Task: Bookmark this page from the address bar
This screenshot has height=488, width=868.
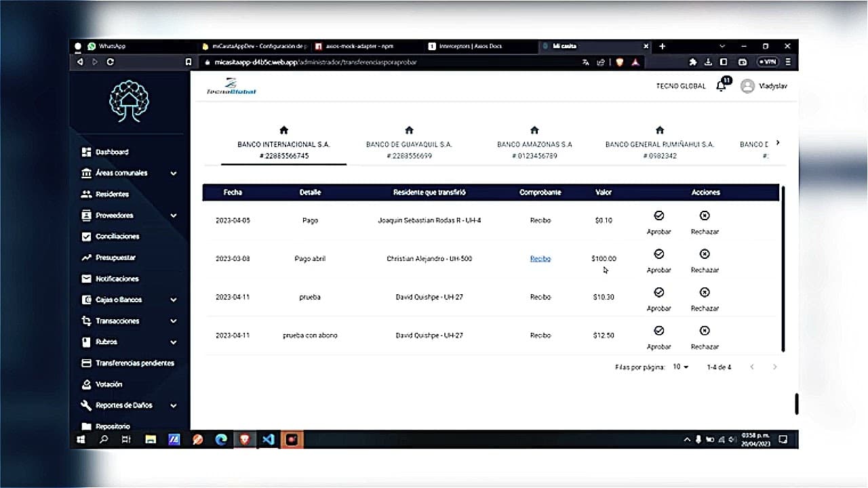Action: 189,62
